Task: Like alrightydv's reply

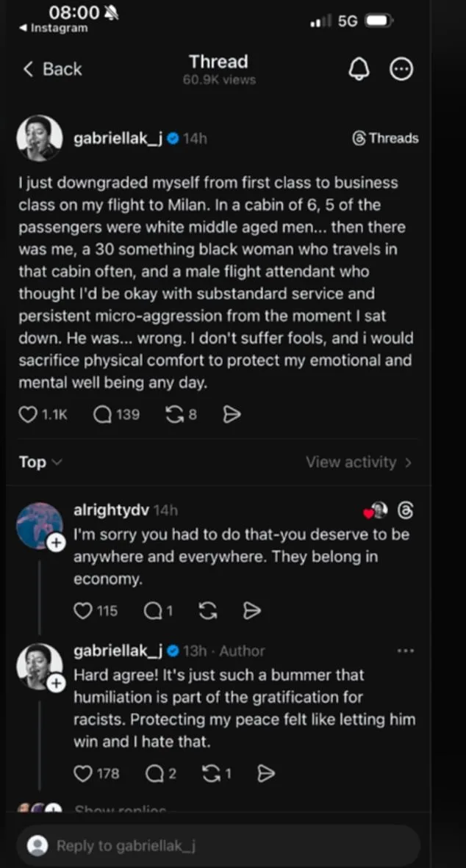Action: [x=82, y=610]
